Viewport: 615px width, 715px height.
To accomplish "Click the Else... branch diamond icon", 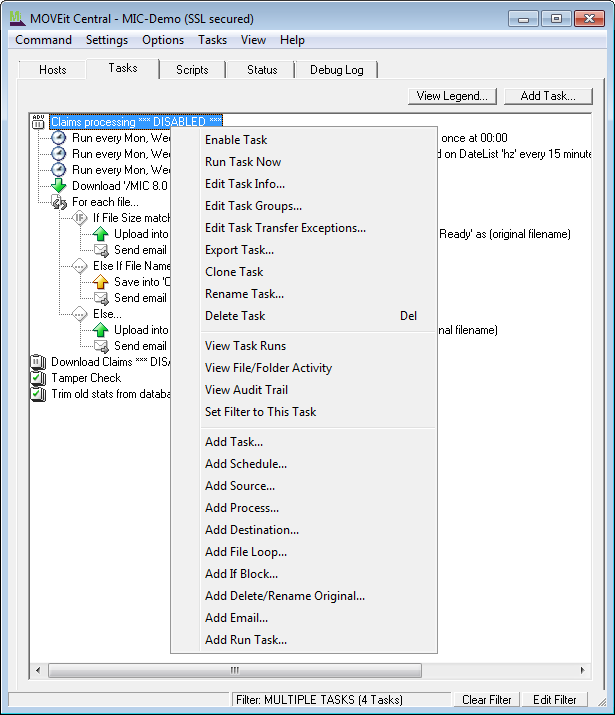I will click(x=80, y=314).
